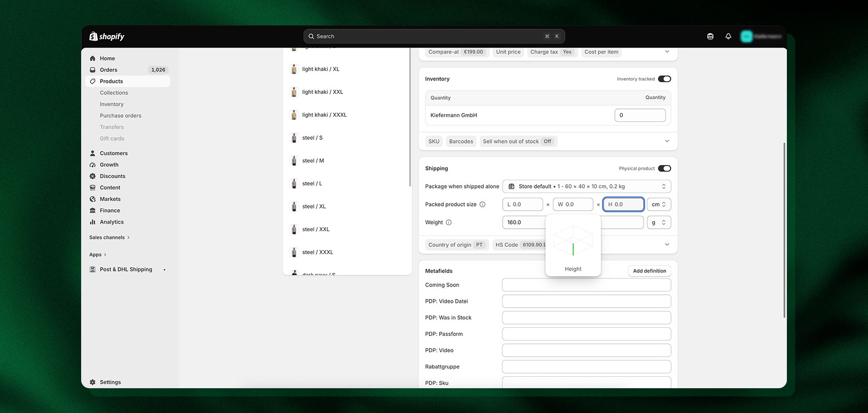Click the Markets globe icon
The width and height of the screenshot is (868, 413).
click(x=92, y=199)
